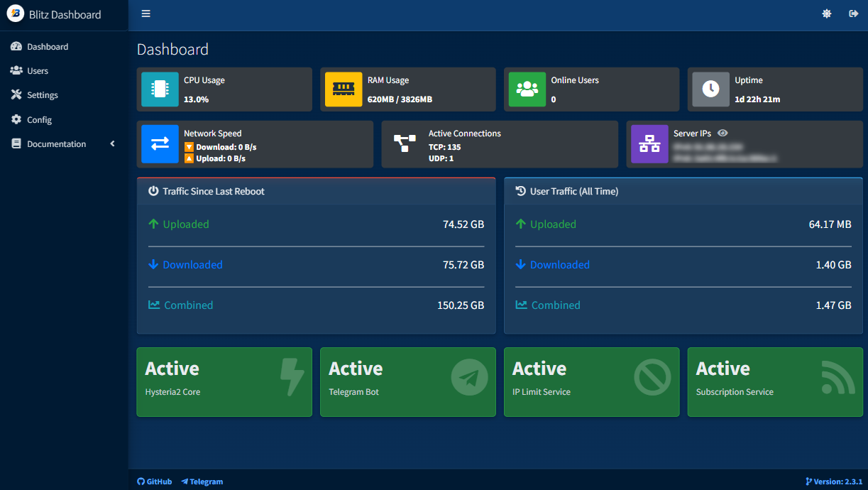Click the 74.52 GB uploaded value
The image size is (868, 490).
[x=463, y=224]
